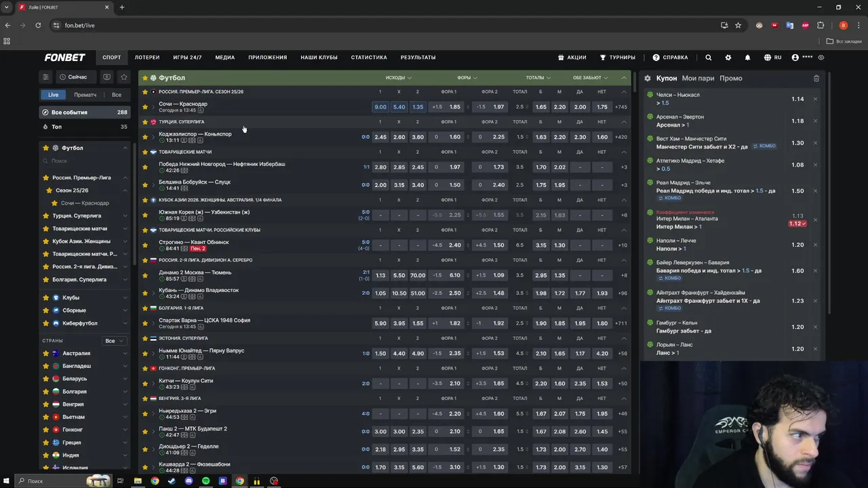This screenshot has height=488, width=868.
Task: Toggle favorite star for Белшина Бобруйск — Слуцк
Action: [145, 185]
